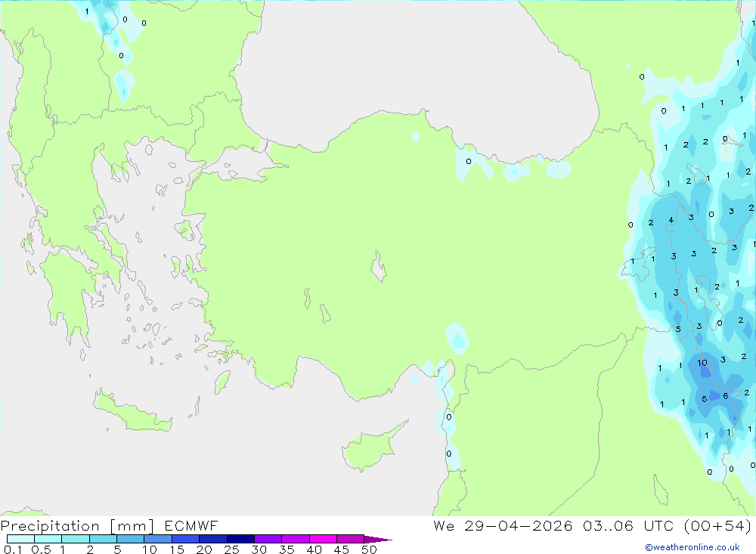Screen dimensions: 756x554
Task: Click the '4' precipitation value on the map
Action: pos(671,220)
